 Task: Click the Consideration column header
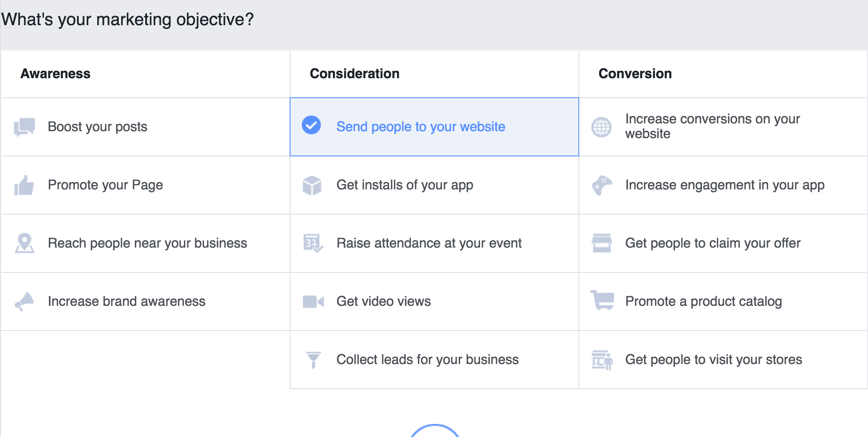point(354,74)
